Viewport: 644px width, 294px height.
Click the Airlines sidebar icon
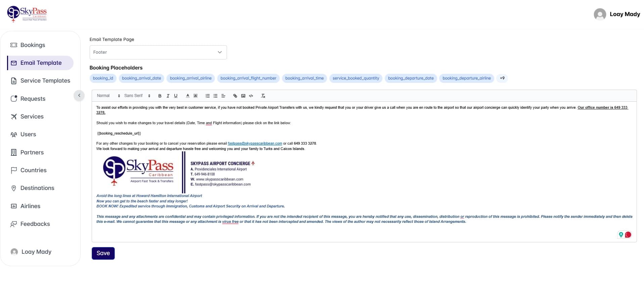(x=14, y=206)
